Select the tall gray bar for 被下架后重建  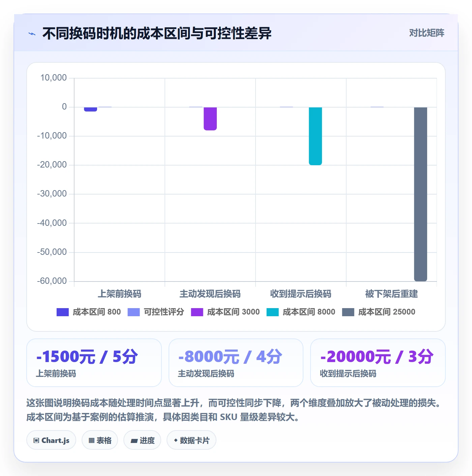point(420,194)
